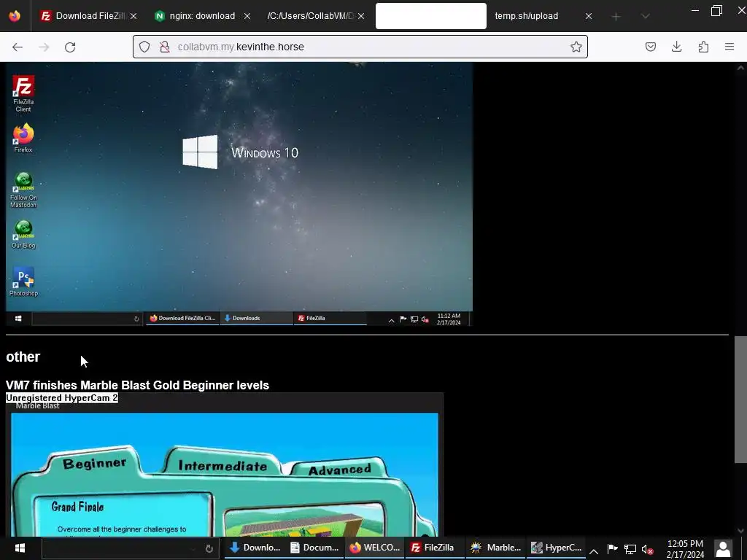The height and width of the screenshot is (560, 747).
Task: Open the Document taskbar item
Action: (314, 548)
